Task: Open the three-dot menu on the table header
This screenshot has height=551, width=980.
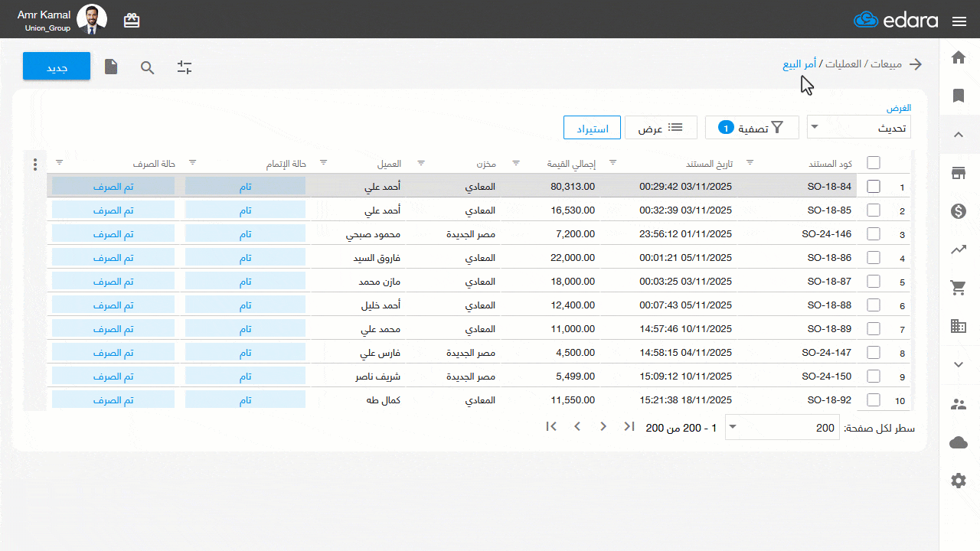Action: pos(34,164)
